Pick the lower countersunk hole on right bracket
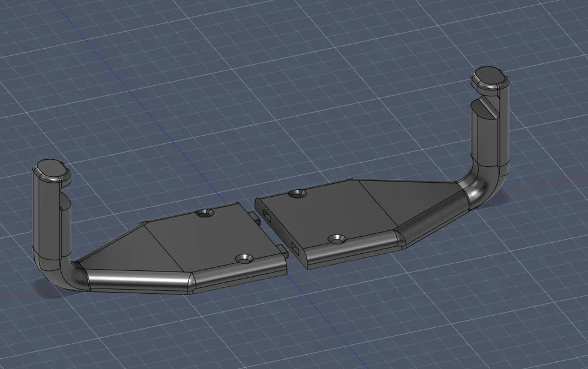Image resolution: width=588 pixels, height=369 pixels. [337, 239]
